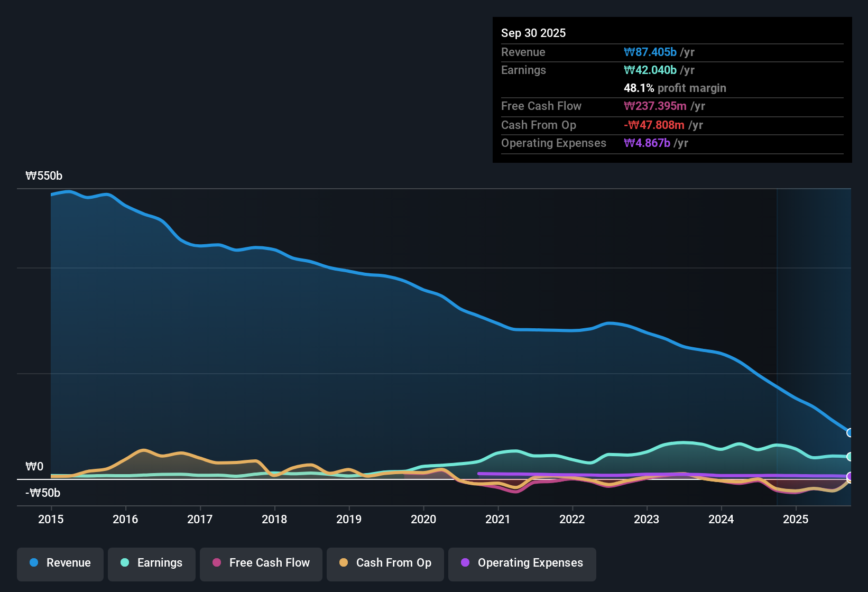The image size is (868, 592).
Task: Click the pink Free Cash Flow dot icon
Action: pos(217,563)
